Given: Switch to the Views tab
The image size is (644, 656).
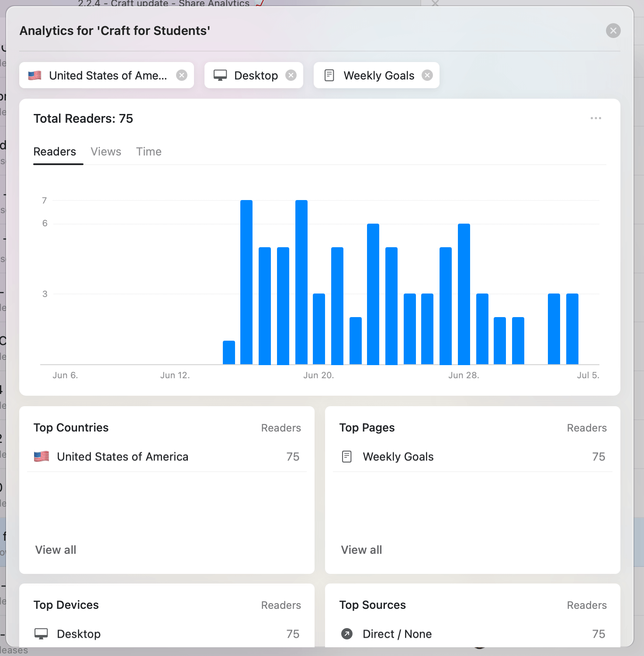Looking at the screenshot, I should pyautogui.click(x=106, y=152).
